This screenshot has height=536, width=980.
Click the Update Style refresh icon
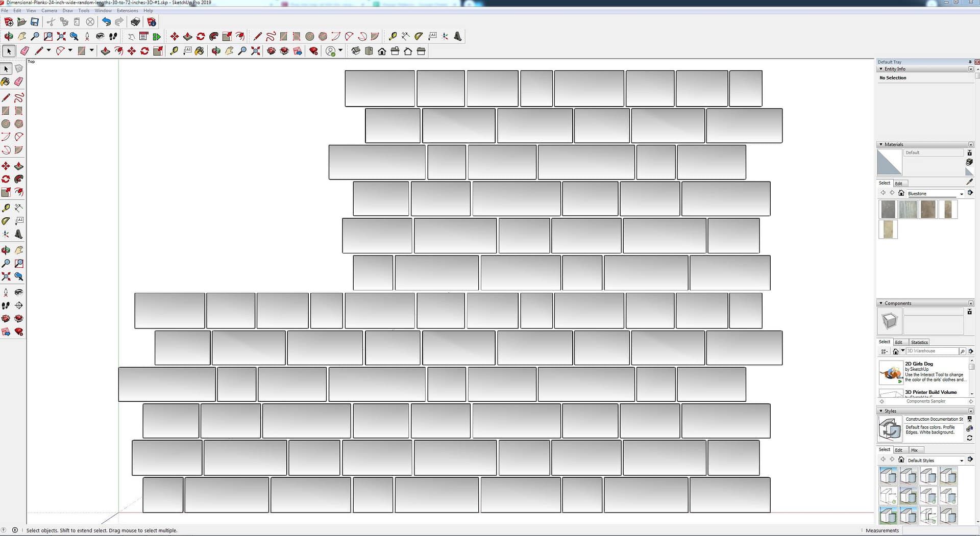[969, 438]
